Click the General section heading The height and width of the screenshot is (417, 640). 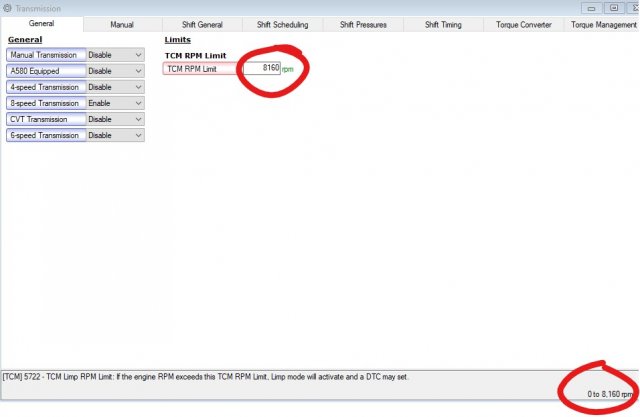point(25,40)
